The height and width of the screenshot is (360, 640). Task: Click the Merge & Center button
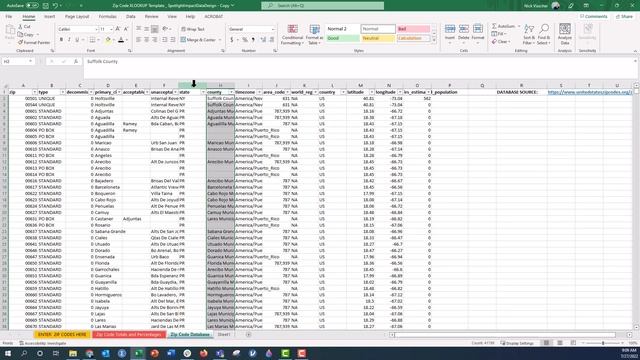(x=198, y=40)
